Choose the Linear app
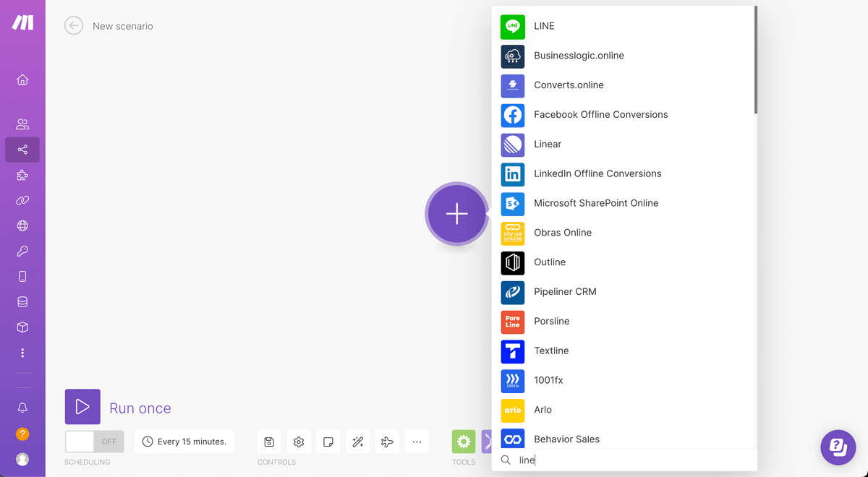868x477 pixels. pos(624,144)
